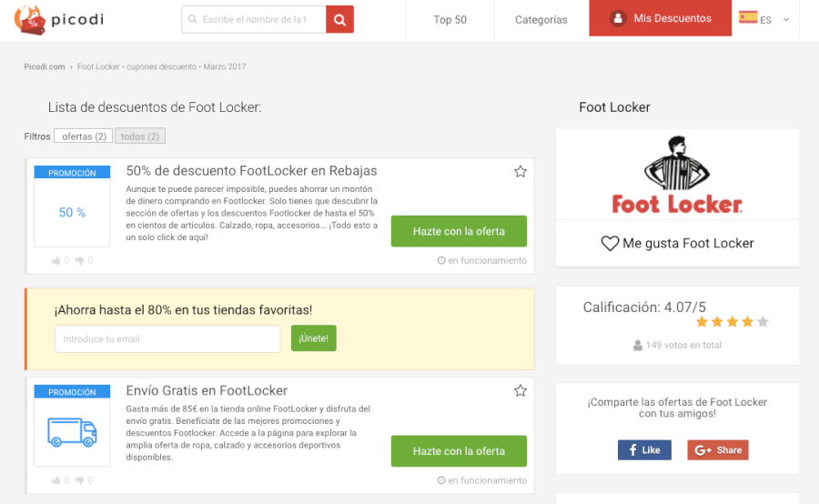Focus the Introduce tu email field
The image size is (819, 504).
(167, 339)
